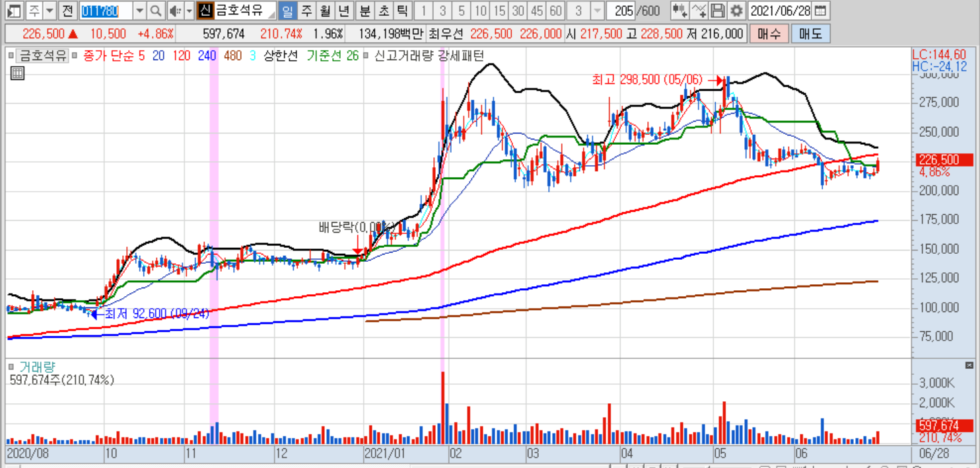Choose the 3 interval button
This screenshot has height=468, width=980.
pos(442,11)
